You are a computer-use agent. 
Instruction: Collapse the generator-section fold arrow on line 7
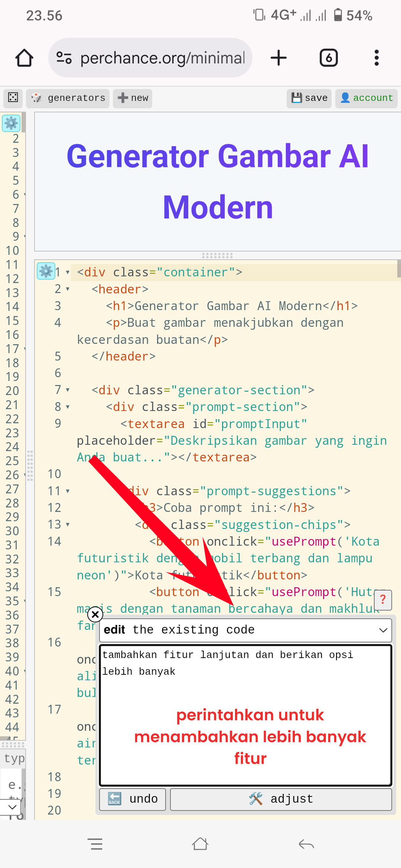tap(68, 390)
